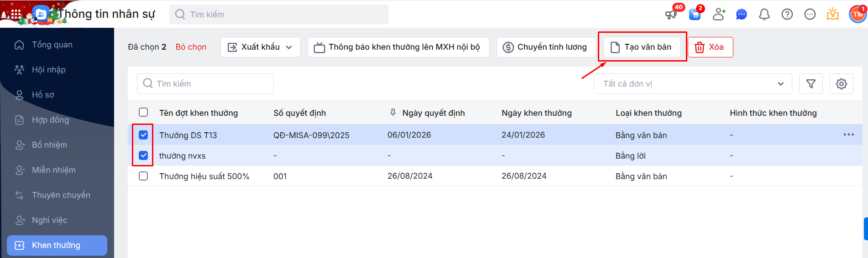This screenshot has height=258, width=868.
Task: Go to Hợp đồng in sidebar
Action: pyautogui.click(x=50, y=120)
